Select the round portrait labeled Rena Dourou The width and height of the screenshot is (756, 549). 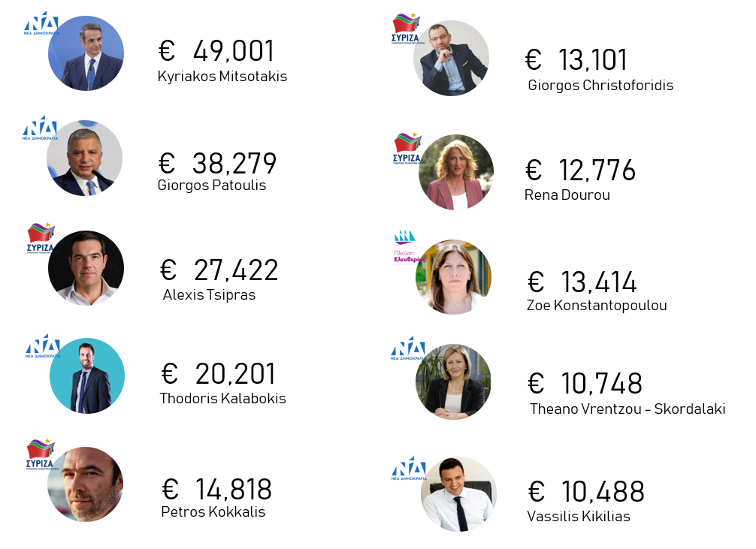pyautogui.click(x=455, y=172)
